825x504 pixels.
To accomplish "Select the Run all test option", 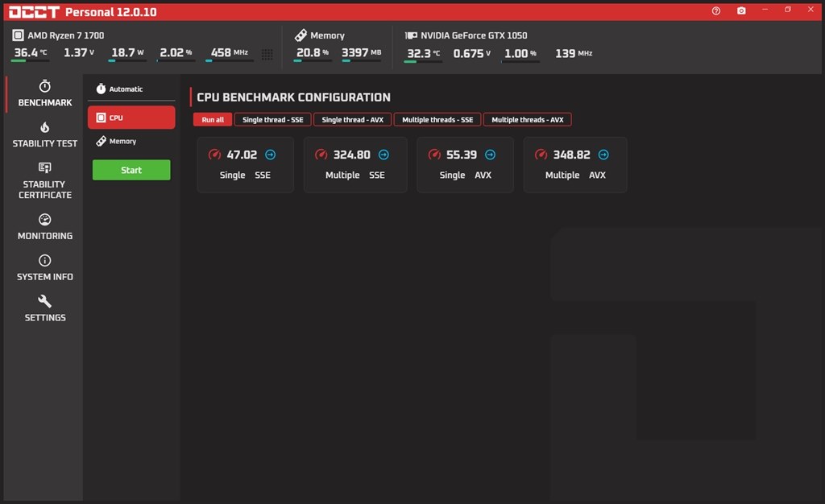I will coord(213,120).
